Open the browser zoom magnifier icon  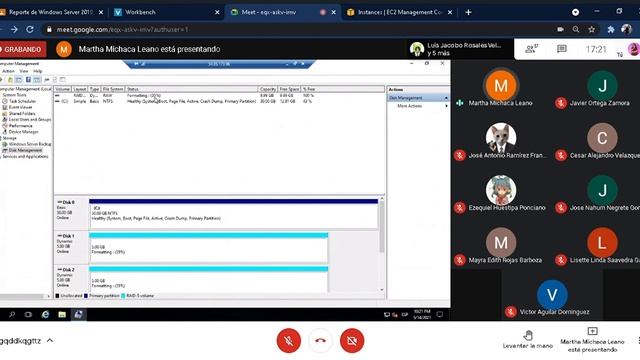tap(576, 29)
